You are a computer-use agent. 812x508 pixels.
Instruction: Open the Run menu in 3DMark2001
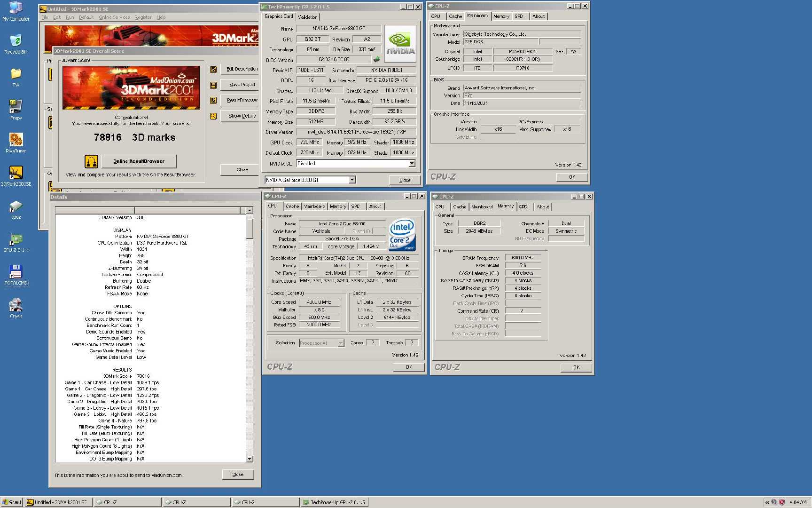pos(70,17)
